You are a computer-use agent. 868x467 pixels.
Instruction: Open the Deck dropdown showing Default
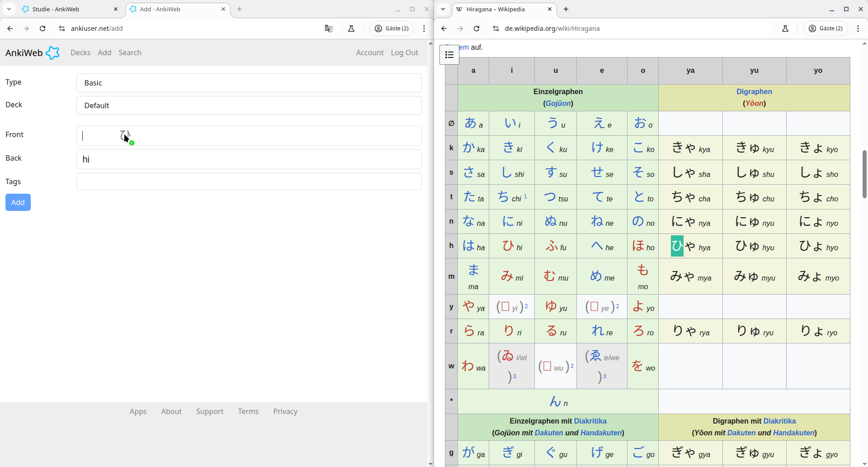[249, 105]
